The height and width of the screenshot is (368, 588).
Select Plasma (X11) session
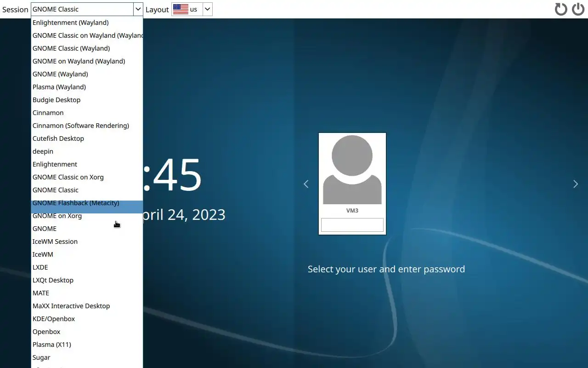pyautogui.click(x=87, y=345)
